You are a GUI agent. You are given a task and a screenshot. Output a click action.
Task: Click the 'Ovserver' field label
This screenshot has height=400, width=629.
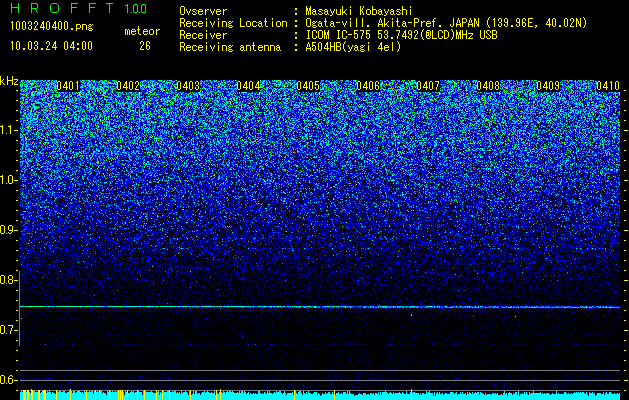(203, 11)
